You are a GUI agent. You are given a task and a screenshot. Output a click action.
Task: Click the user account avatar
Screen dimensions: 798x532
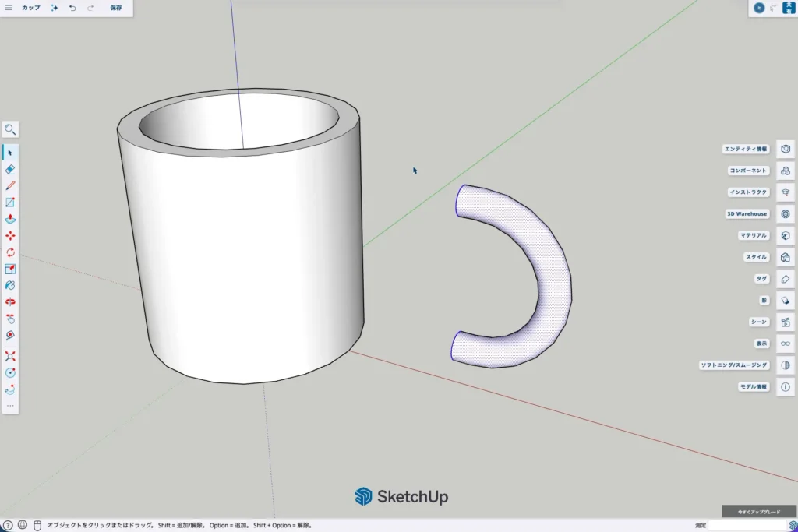pyautogui.click(x=759, y=8)
